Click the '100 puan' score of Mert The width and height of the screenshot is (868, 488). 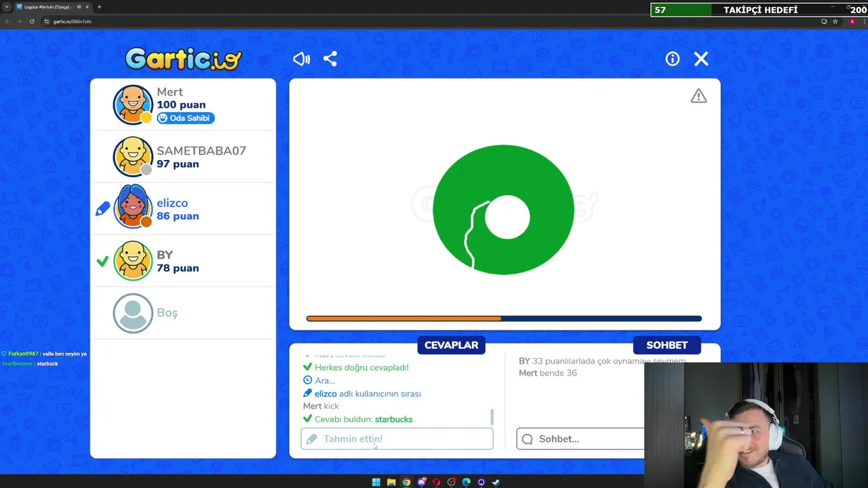(181, 104)
